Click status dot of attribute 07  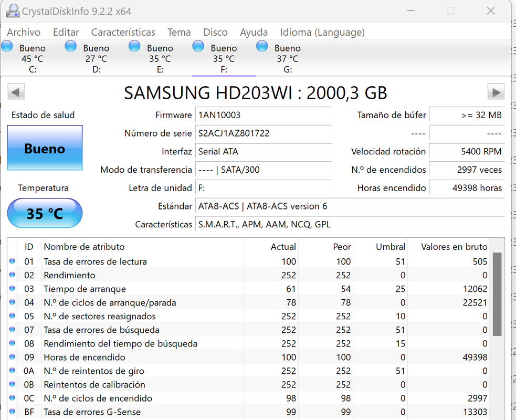pyautogui.click(x=12, y=329)
